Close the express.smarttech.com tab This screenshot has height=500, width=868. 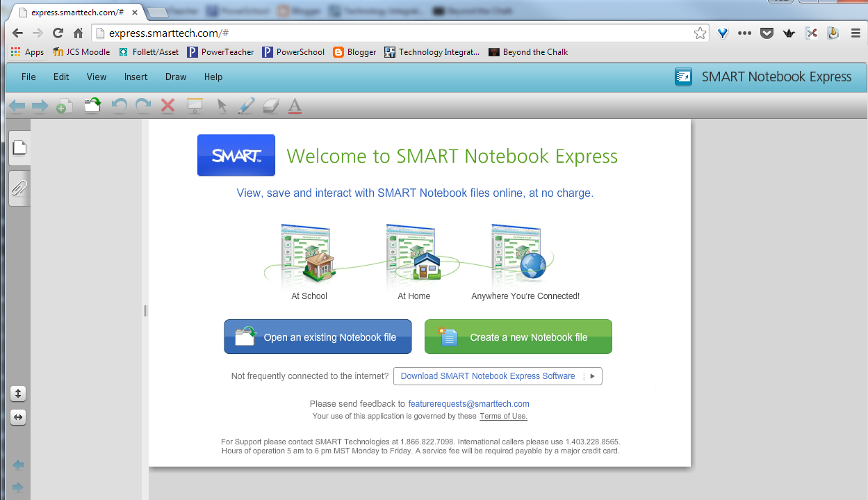[135, 13]
